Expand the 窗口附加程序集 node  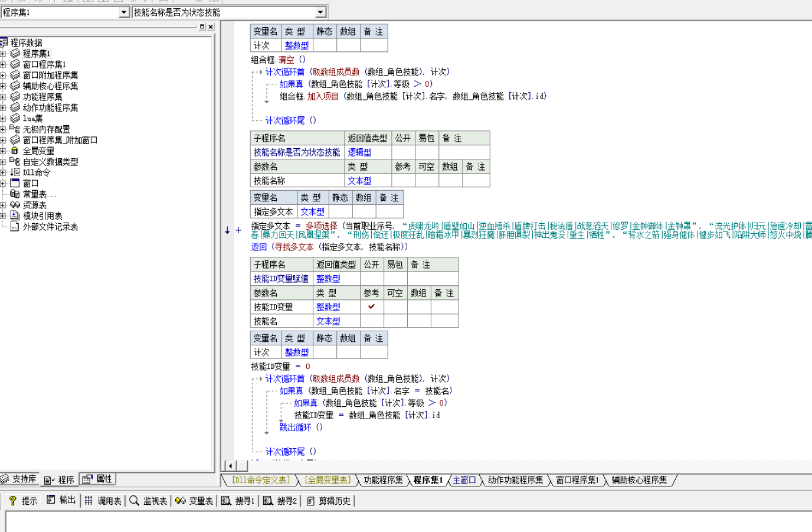[3, 75]
